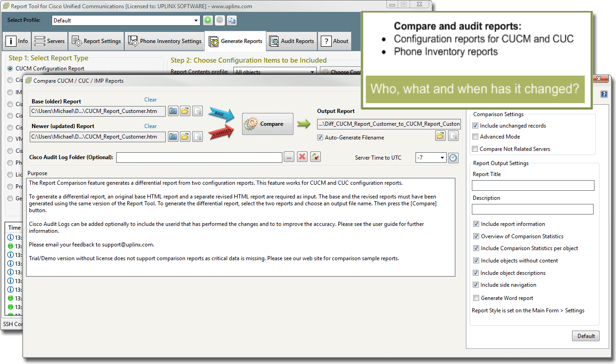Viewport: 616px width, 364px height.
Task: Click Clear link for the Base report
Action: [x=151, y=100]
